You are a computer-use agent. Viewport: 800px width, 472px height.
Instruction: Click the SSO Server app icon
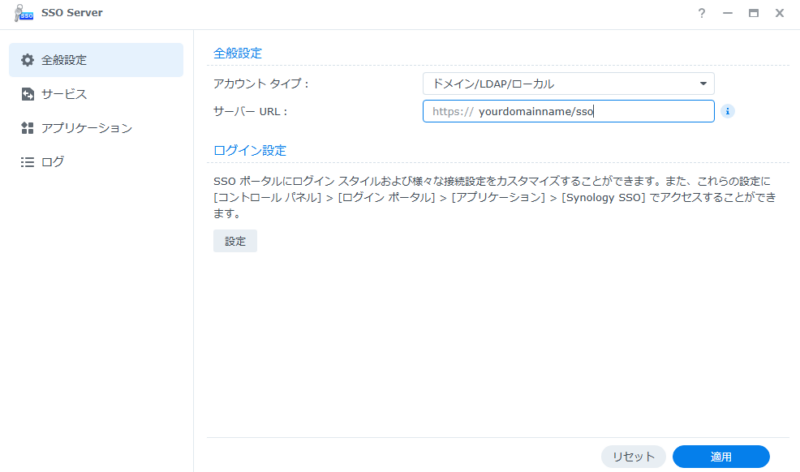click(x=23, y=13)
